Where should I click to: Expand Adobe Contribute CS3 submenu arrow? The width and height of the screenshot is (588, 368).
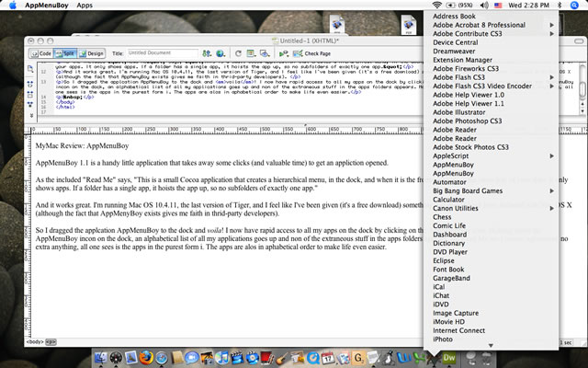[551, 33]
